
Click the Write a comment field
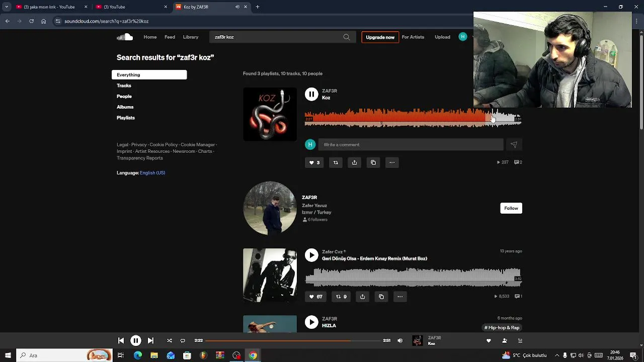(x=411, y=145)
